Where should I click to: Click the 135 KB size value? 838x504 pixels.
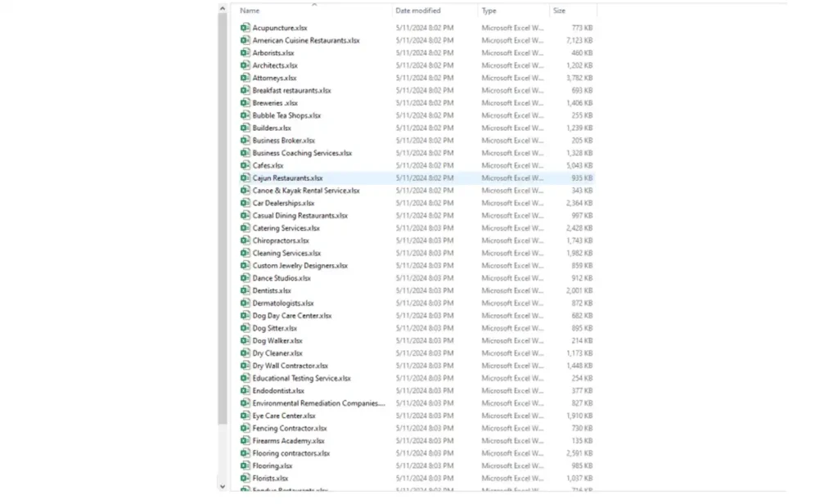click(582, 440)
